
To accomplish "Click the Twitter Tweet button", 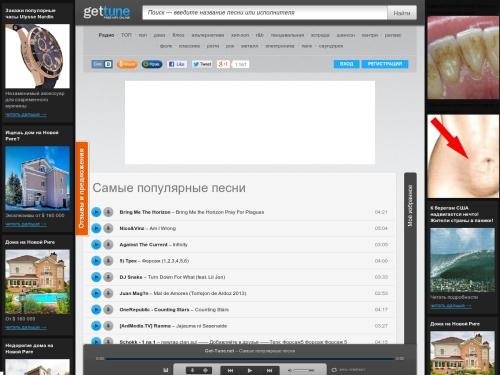I will [202, 64].
